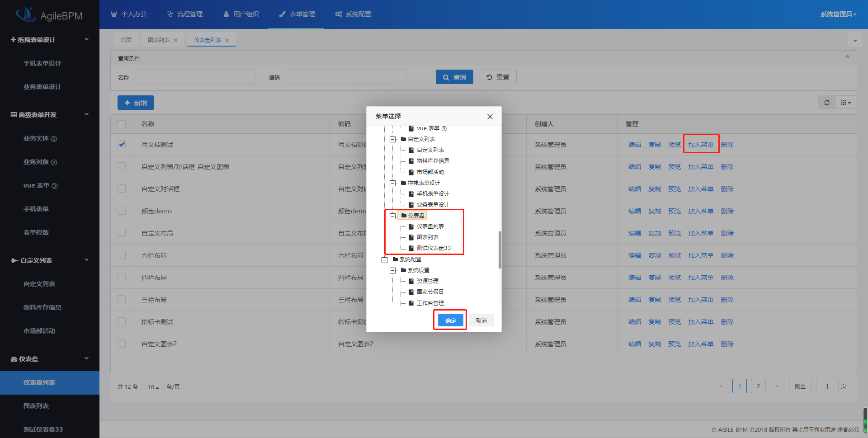Click 复制 for 三栏布局 row
The width and height of the screenshot is (868, 438).
click(654, 300)
